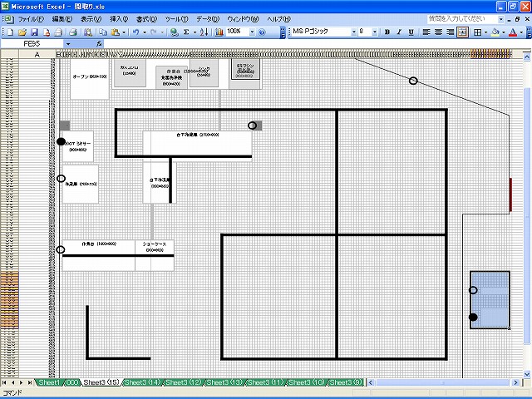532x399 pixels.
Task: Open the zoom percentage dropdown
Action: (252, 32)
